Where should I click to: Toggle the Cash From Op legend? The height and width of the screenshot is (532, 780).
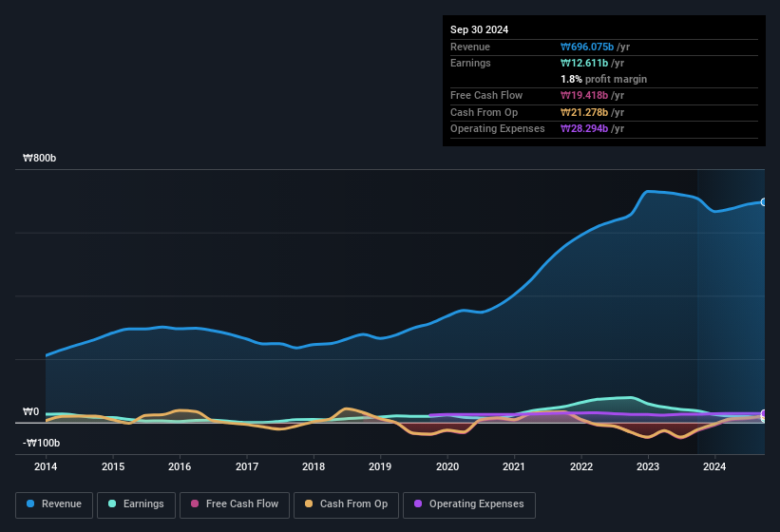tap(346, 504)
